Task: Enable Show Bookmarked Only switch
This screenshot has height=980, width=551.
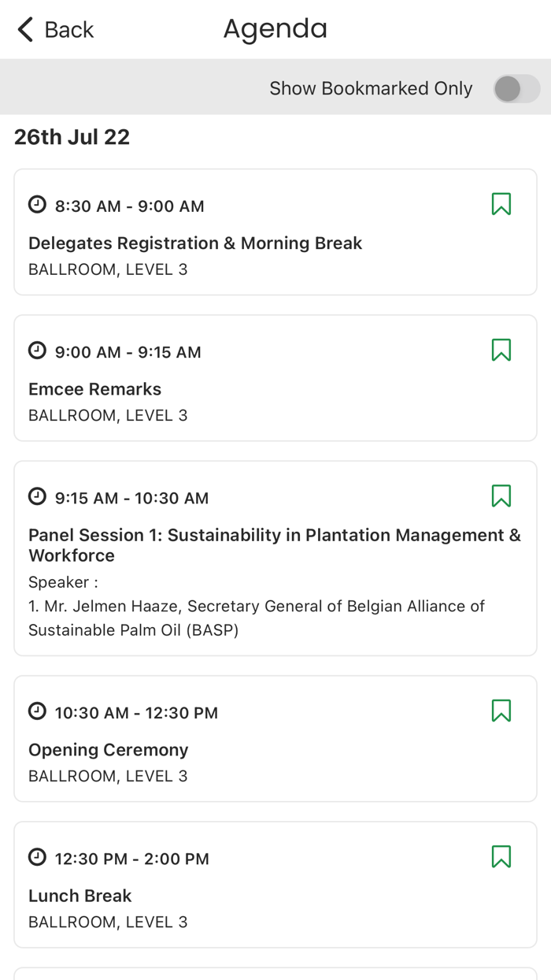Action: tap(516, 88)
